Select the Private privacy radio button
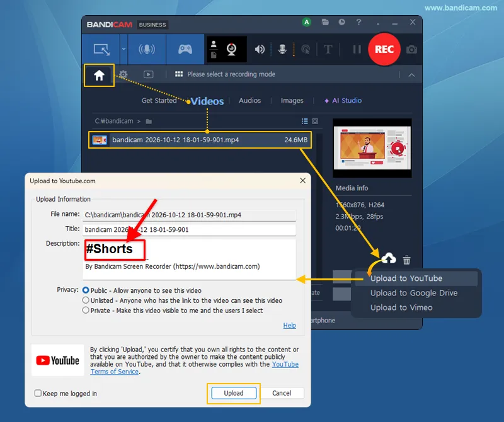Screen dimensions: 504x422 pyautogui.click(x=86, y=310)
